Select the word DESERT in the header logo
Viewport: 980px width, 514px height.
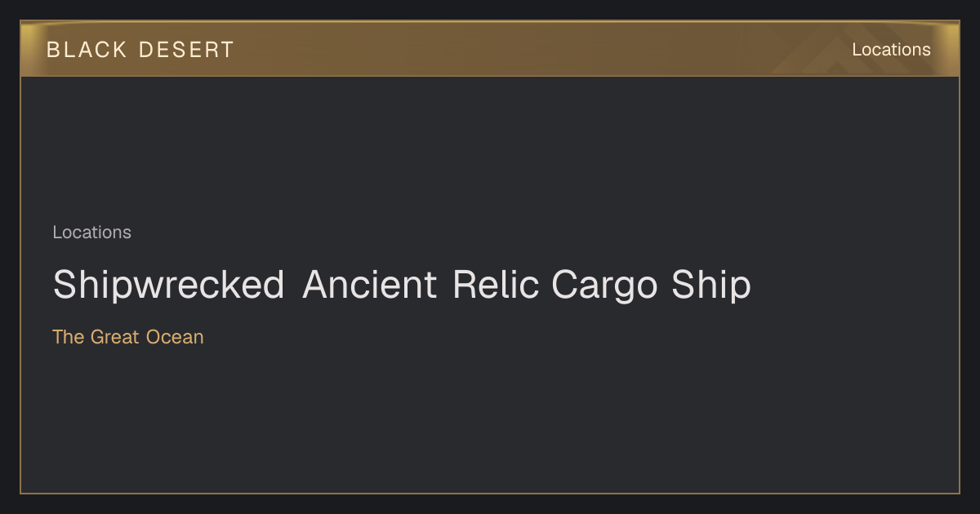pyautogui.click(x=186, y=50)
